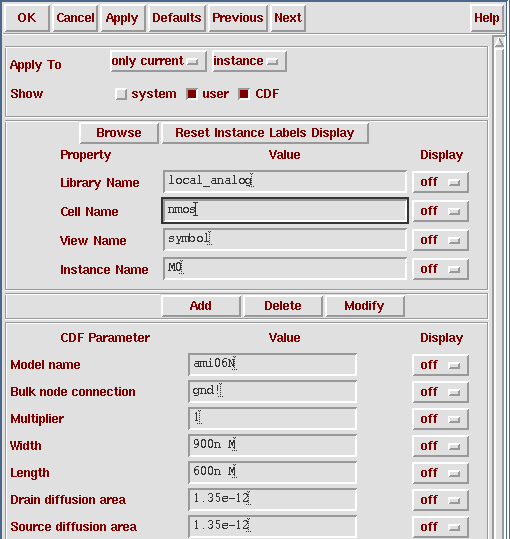The width and height of the screenshot is (510, 539).
Task: Enable the system show checkbox
Action: click(x=121, y=94)
